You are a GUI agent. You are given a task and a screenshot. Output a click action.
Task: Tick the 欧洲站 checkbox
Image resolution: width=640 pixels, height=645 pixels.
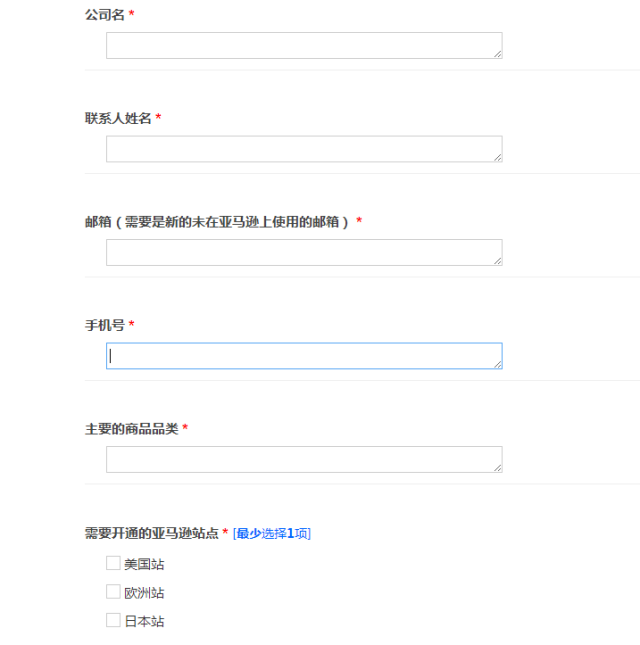113,592
